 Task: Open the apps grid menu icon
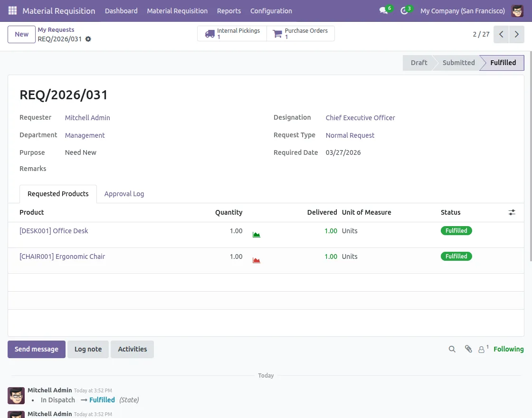[12, 10]
